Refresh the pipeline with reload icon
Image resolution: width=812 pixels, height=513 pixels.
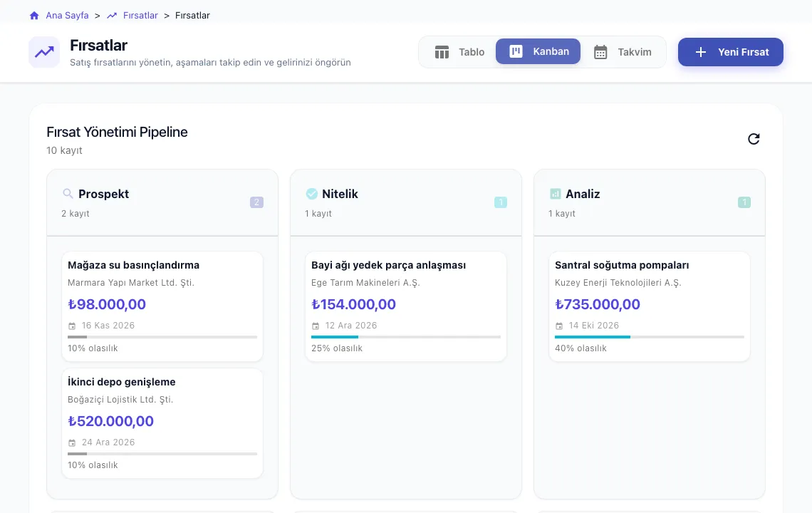(x=754, y=139)
